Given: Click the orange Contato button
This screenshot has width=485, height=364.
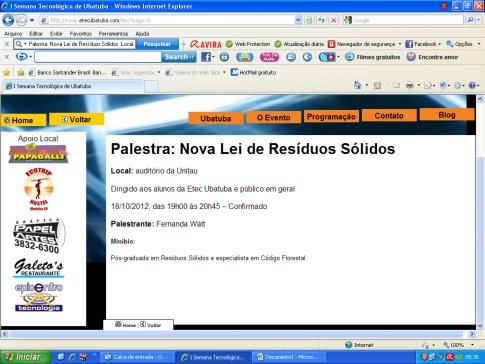Looking at the screenshot, I should tap(389, 115).
